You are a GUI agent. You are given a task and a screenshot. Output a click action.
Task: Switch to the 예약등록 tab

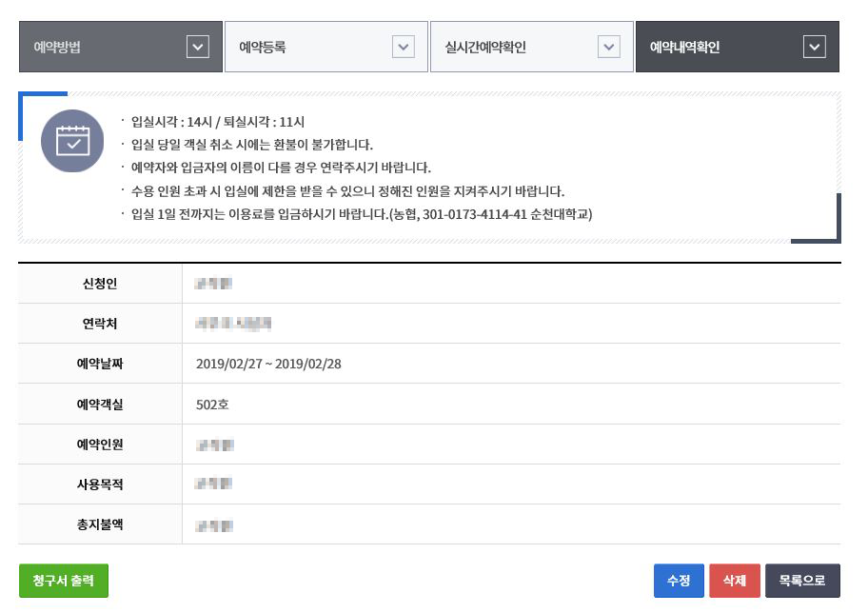[x=326, y=47]
